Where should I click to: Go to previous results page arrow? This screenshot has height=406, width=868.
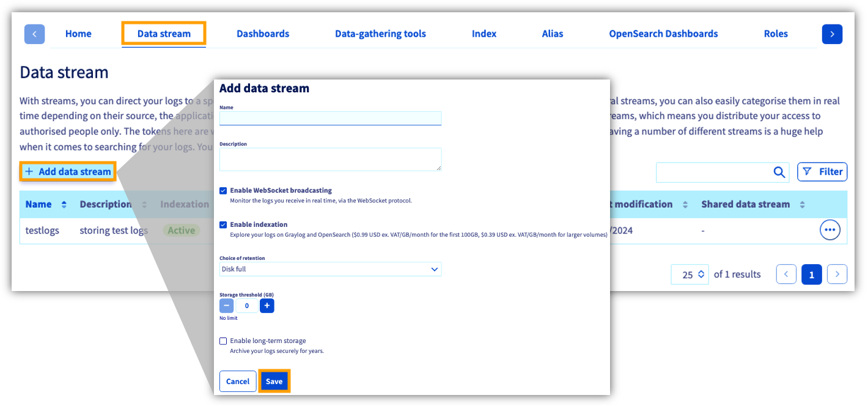coord(786,275)
